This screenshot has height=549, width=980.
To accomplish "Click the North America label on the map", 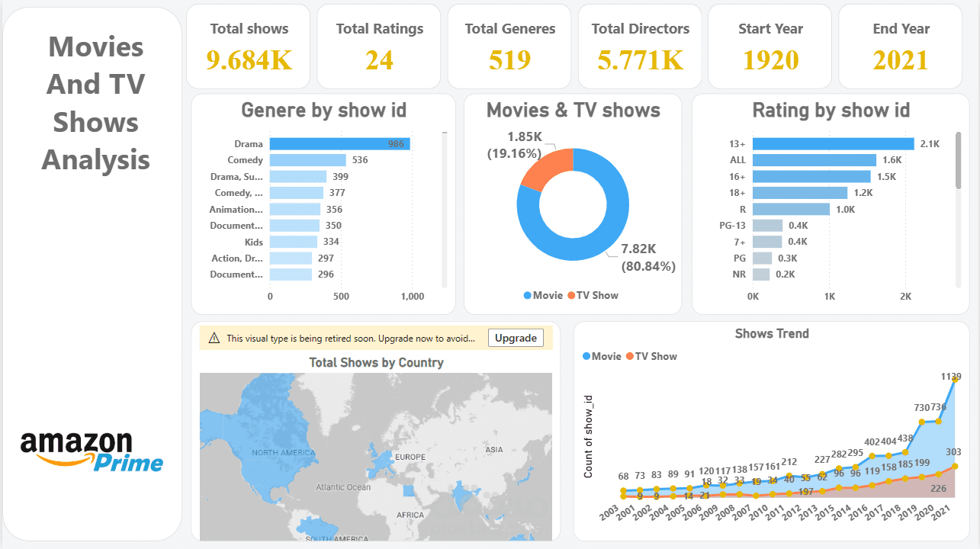I will (x=284, y=453).
